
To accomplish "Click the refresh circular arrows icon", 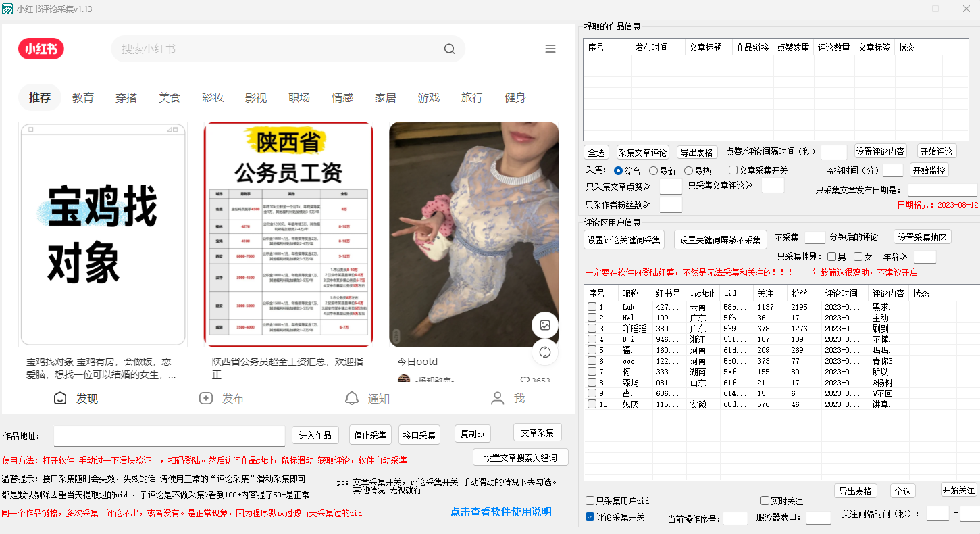I will click(x=545, y=352).
